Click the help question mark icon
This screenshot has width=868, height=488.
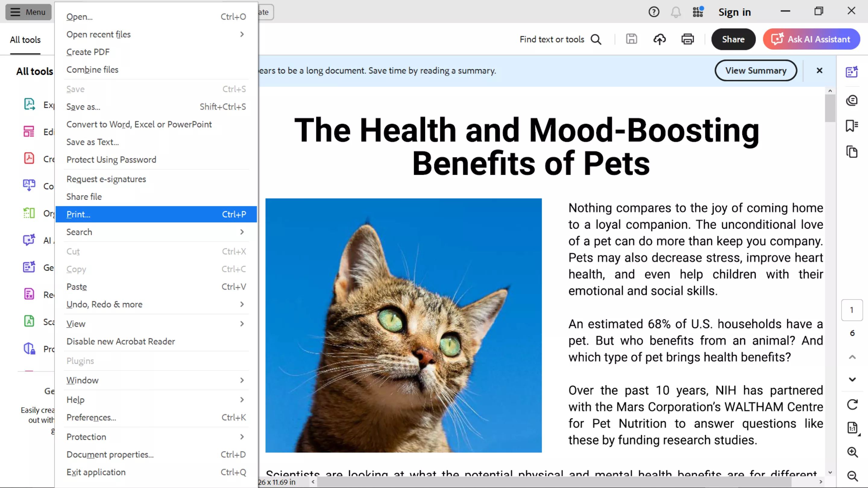tap(654, 12)
